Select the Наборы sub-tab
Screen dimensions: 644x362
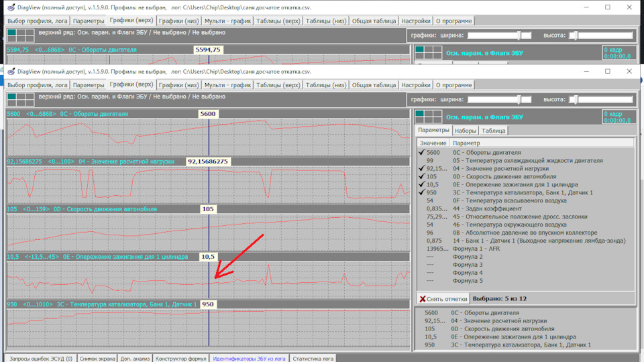466,131
